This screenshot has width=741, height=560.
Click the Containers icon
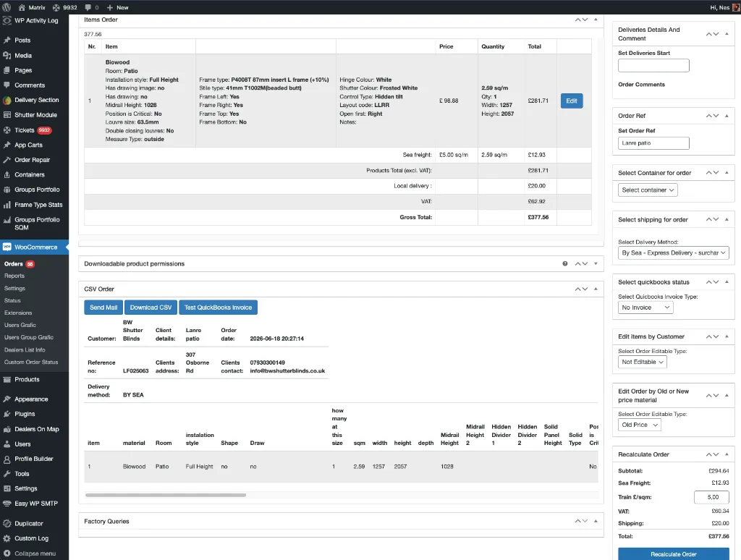7,174
